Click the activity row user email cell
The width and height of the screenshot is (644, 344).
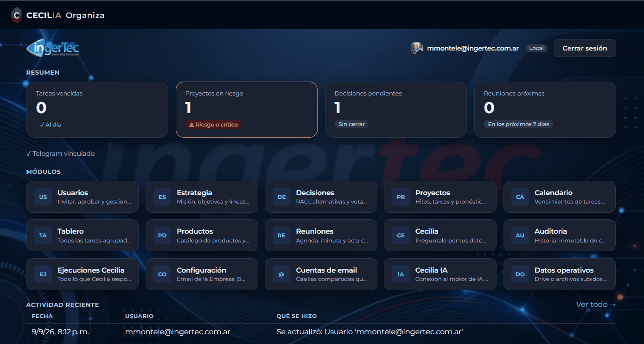pos(178,332)
